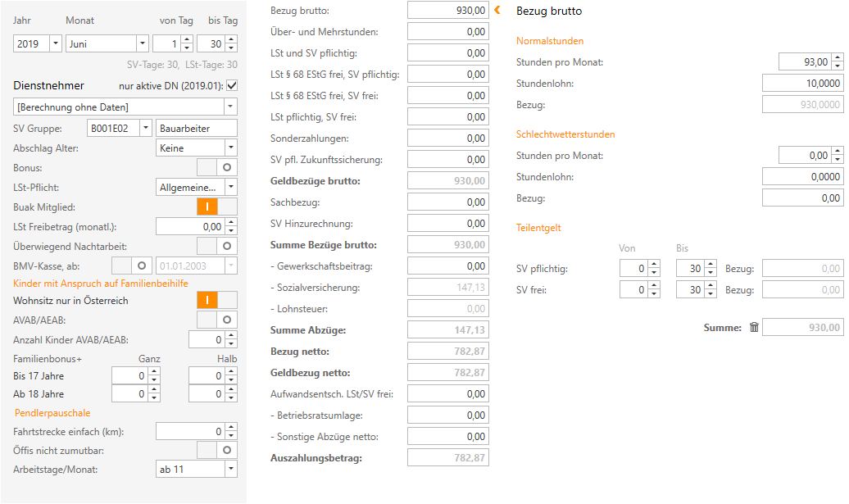Click the Sachbezug input field
The height and width of the screenshot is (504, 849).
pos(447,202)
